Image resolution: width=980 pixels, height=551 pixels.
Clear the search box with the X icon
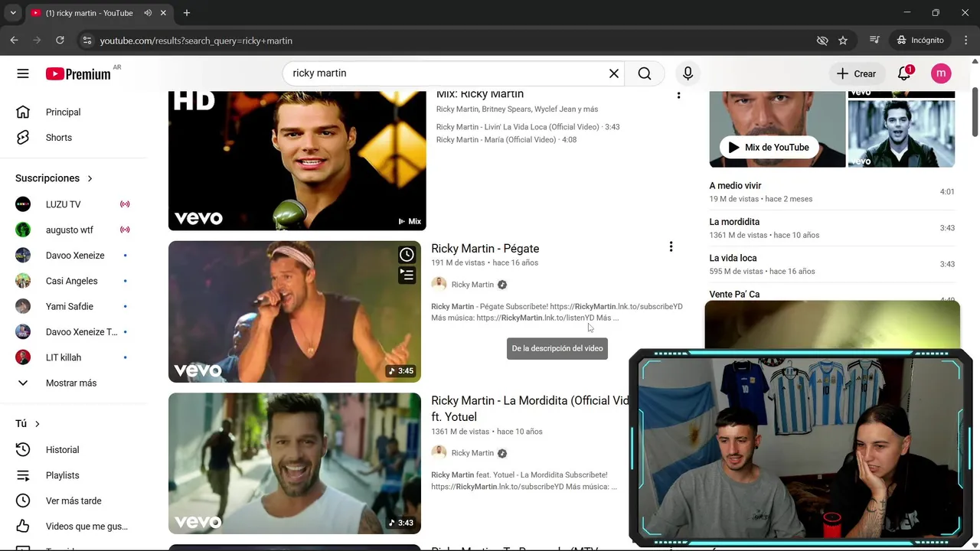click(614, 73)
